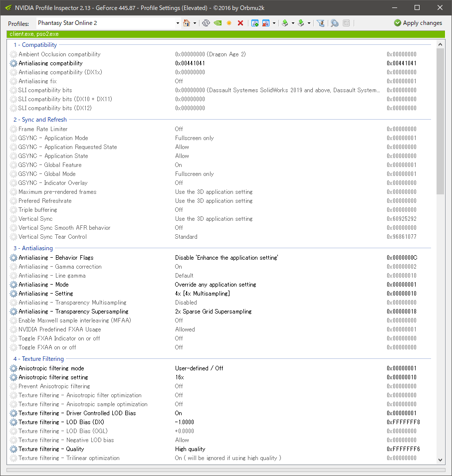Viewport: 452px width, 476px height.
Task: Create a new profile with the star icon
Action: tap(229, 23)
